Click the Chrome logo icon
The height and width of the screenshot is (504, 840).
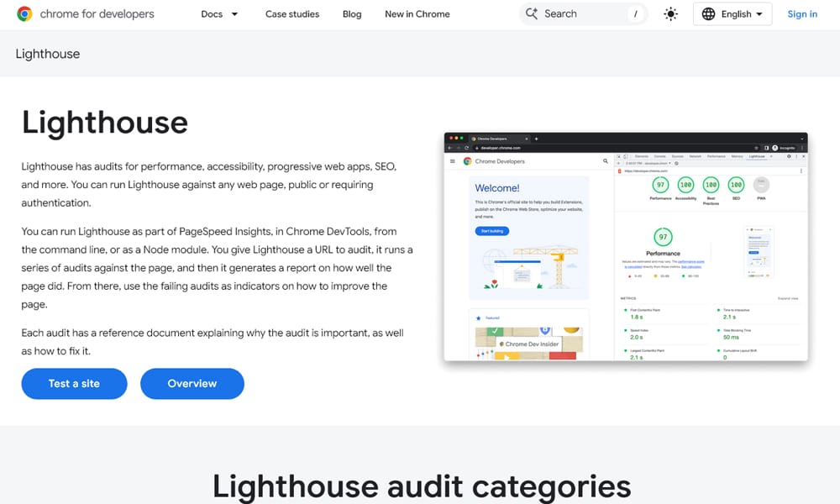24,14
